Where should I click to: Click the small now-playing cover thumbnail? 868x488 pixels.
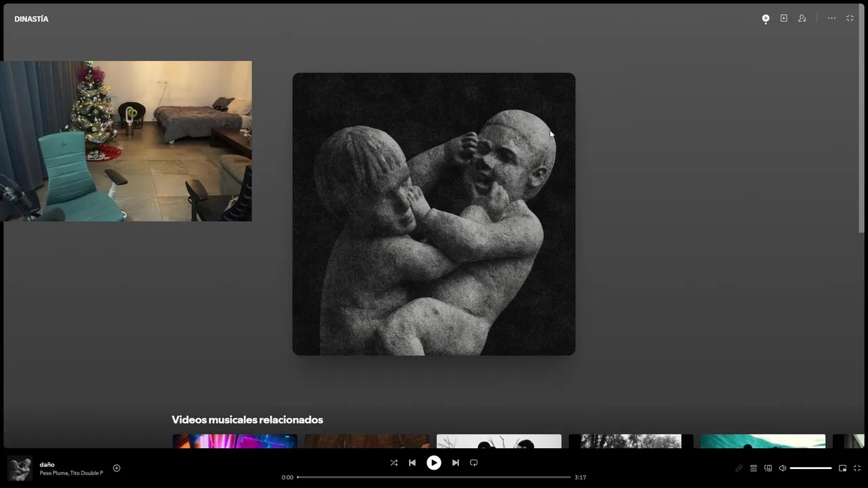coord(20,468)
